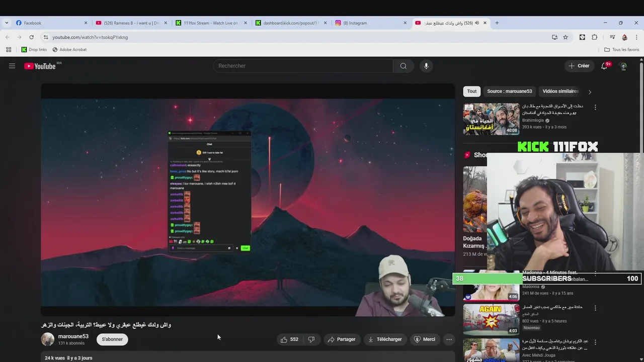The image size is (644, 362).
Task: Select the Tout filter chip
Action: click(x=472, y=92)
